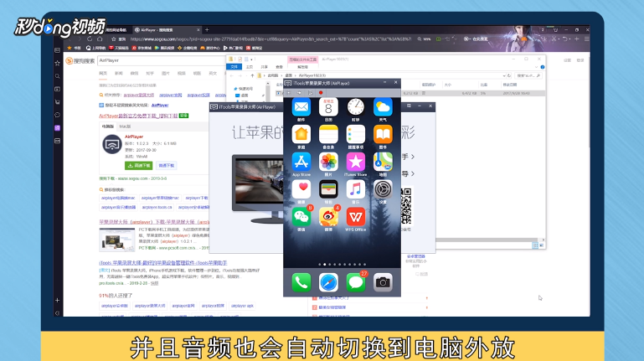
Task: Open the WPS Office app icon
Action: click(355, 217)
